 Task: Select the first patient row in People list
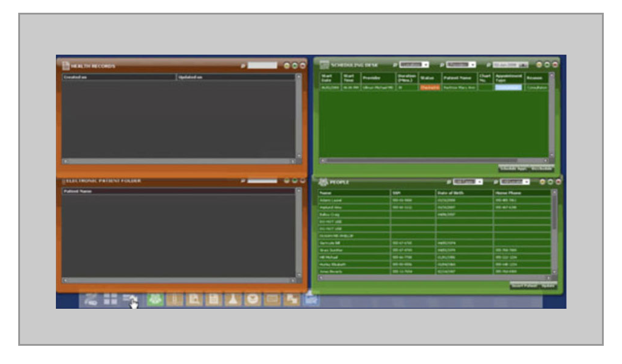(x=354, y=200)
